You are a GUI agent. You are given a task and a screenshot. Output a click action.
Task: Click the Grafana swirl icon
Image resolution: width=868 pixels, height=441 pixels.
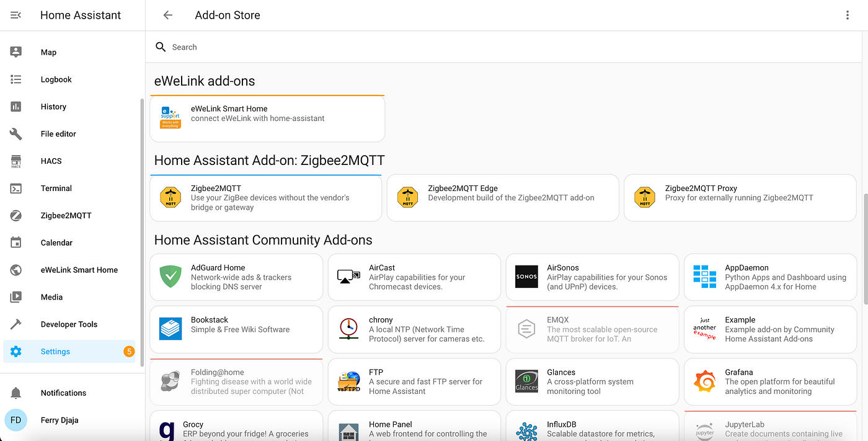705,381
